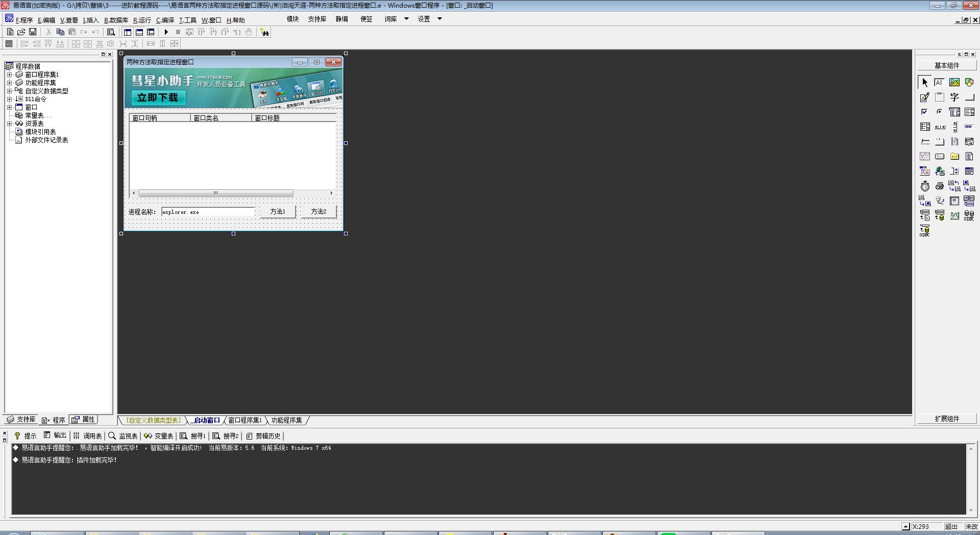980x535 pixels.
Task: Click the 进程名称 input field with explorer.exe
Action: pyautogui.click(x=208, y=212)
